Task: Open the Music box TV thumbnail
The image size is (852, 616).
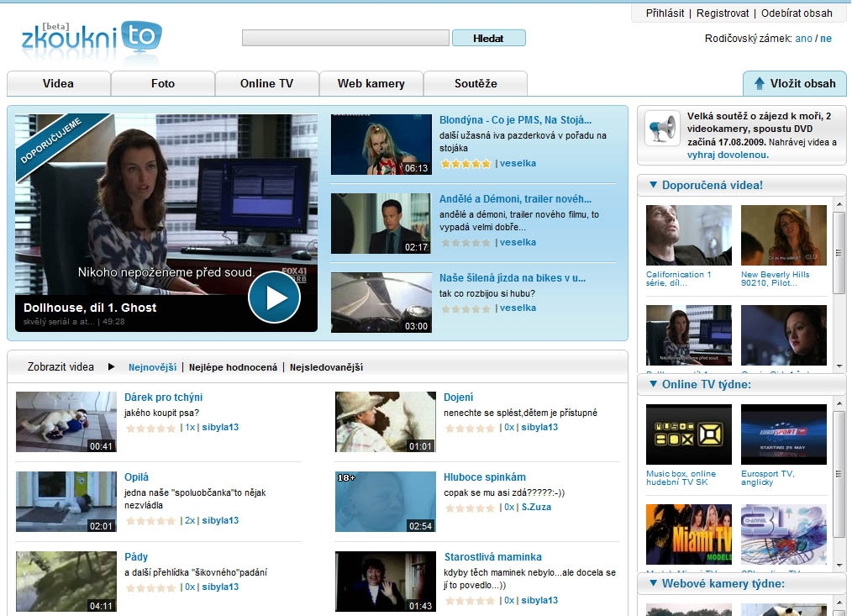Action: (x=688, y=434)
